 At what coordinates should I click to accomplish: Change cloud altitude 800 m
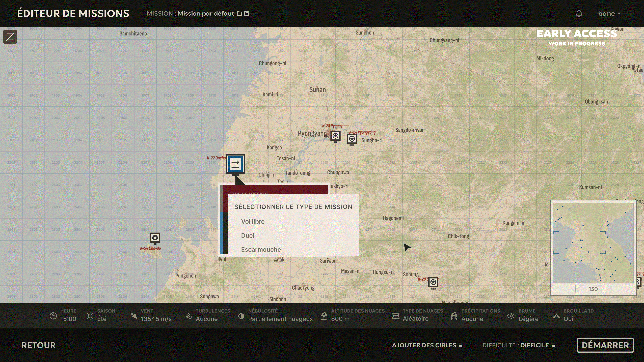point(340,319)
